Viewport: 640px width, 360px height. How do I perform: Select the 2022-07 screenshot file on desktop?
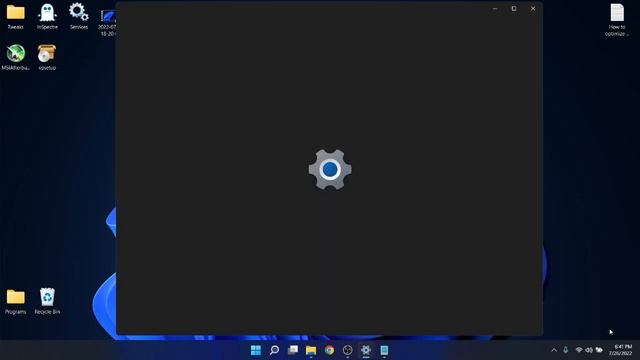pyautogui.click(x=108, y=23)
